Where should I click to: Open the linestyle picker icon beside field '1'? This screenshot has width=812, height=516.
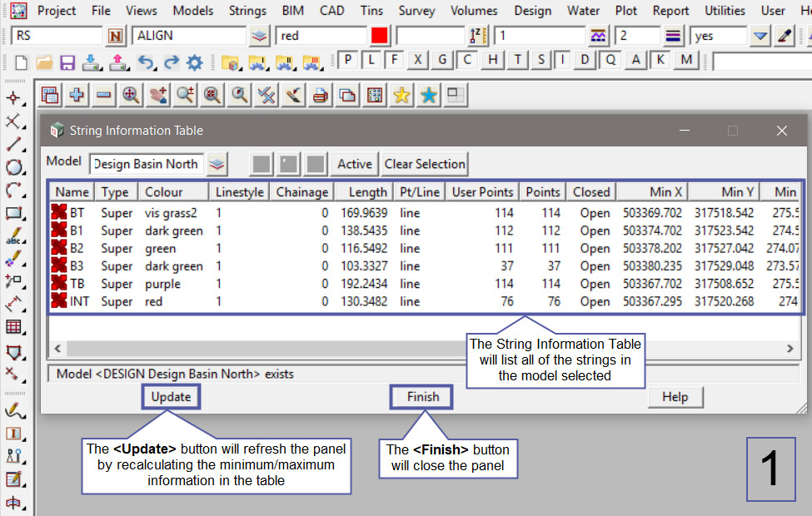[x=598, y=36]
